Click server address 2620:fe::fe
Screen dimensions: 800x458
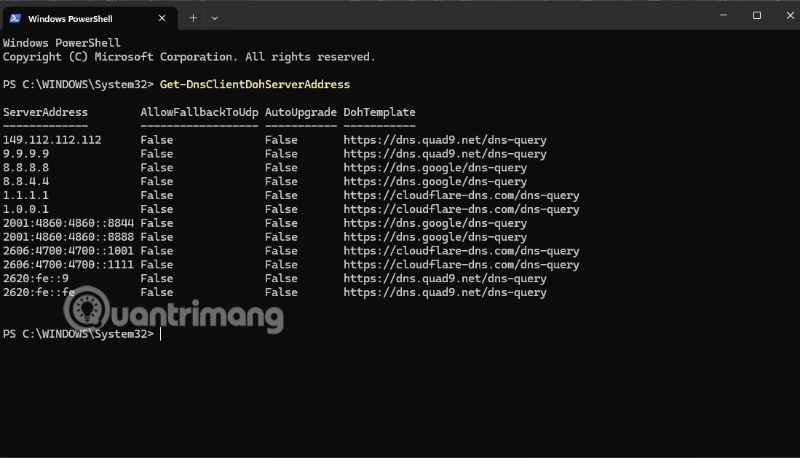click(39, 292)
